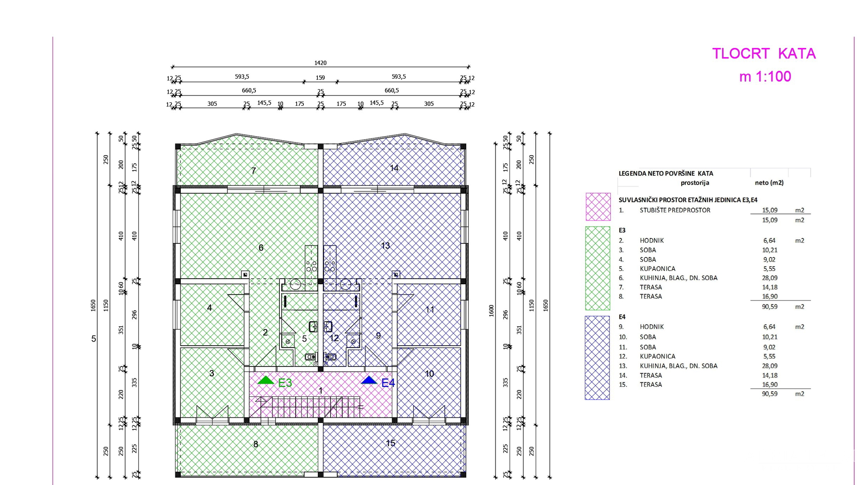Click the green E3 entrance arrow
868x485 pixels.
266,380
